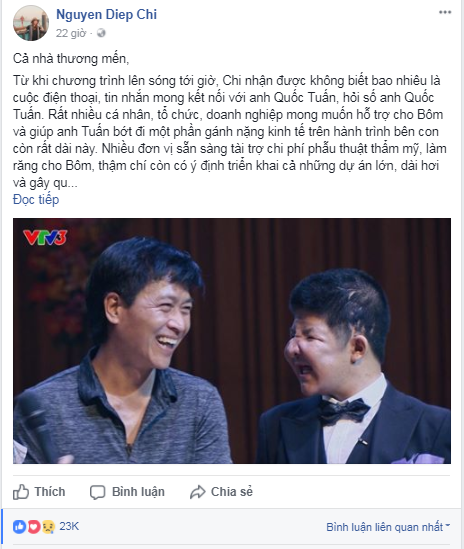This screenshot has width=464, height=549.
Task: Click the thumbs-up Thích icon
Action: coord(21,492)
